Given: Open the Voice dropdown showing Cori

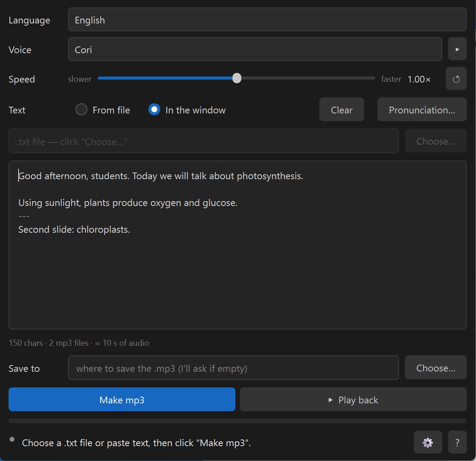Looking at the screenshot, I should (x=255, y=49).
